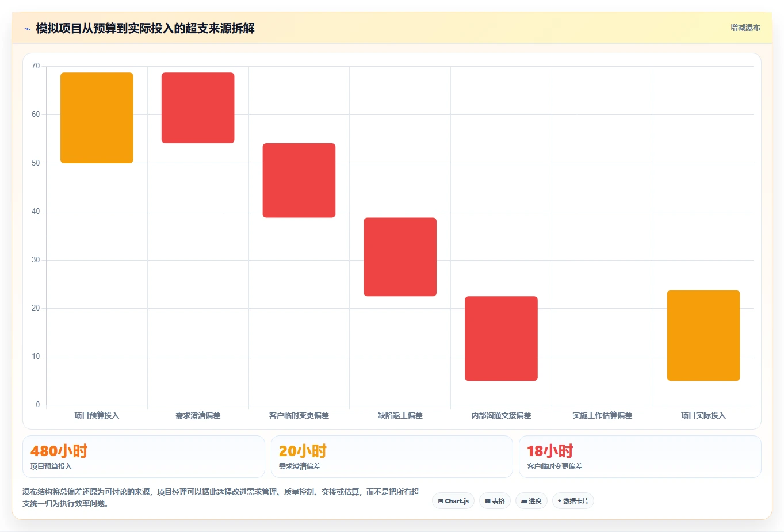Image resolution: width=784 pixels, height=532 pixels.
Task: Click the red 需求澄清偏差 bar
Action: point(198,108)
